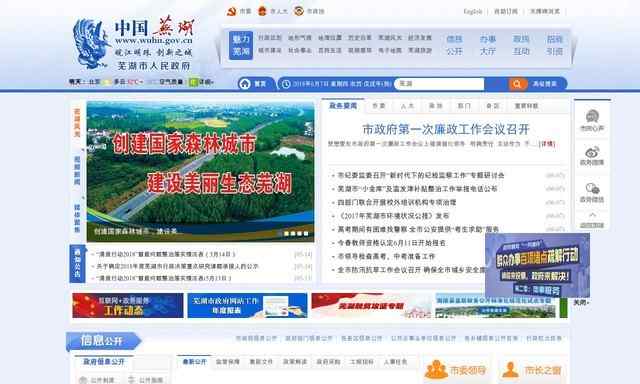This screenshot has height=384, width=640.
Task: Open the 招商引资 main menu
Action: click(x=555, y=45)
